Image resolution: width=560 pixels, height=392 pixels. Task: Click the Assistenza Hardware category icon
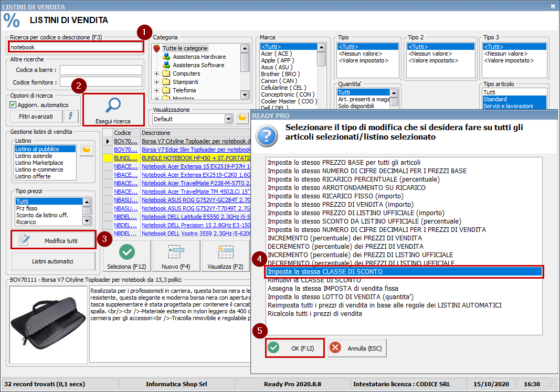(166, 57)
